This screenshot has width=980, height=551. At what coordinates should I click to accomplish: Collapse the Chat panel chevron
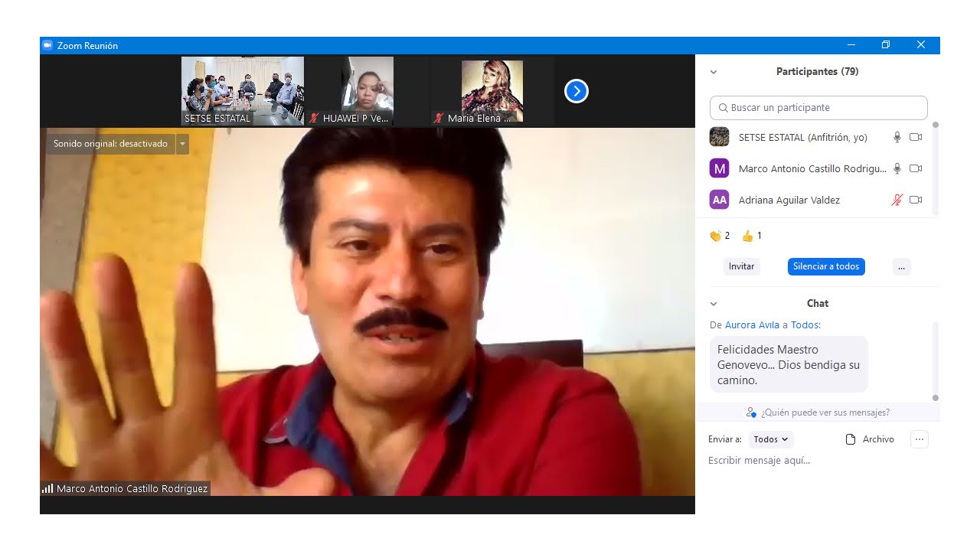[714, 304]
